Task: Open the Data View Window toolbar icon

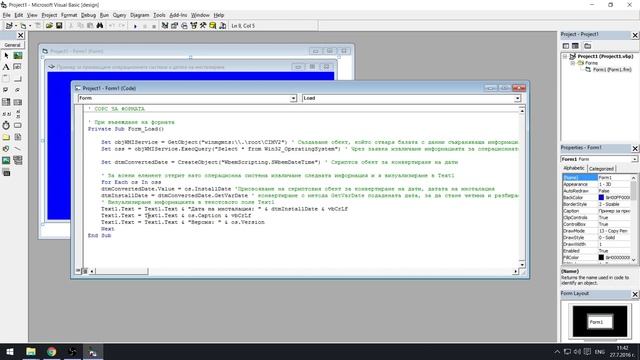Action: (213, 26)
